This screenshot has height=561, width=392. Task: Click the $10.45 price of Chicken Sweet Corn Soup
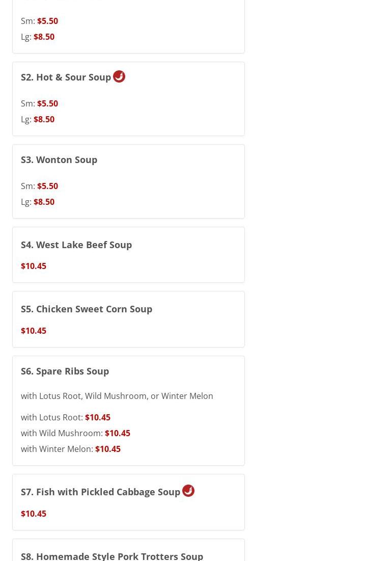point(34,331)
